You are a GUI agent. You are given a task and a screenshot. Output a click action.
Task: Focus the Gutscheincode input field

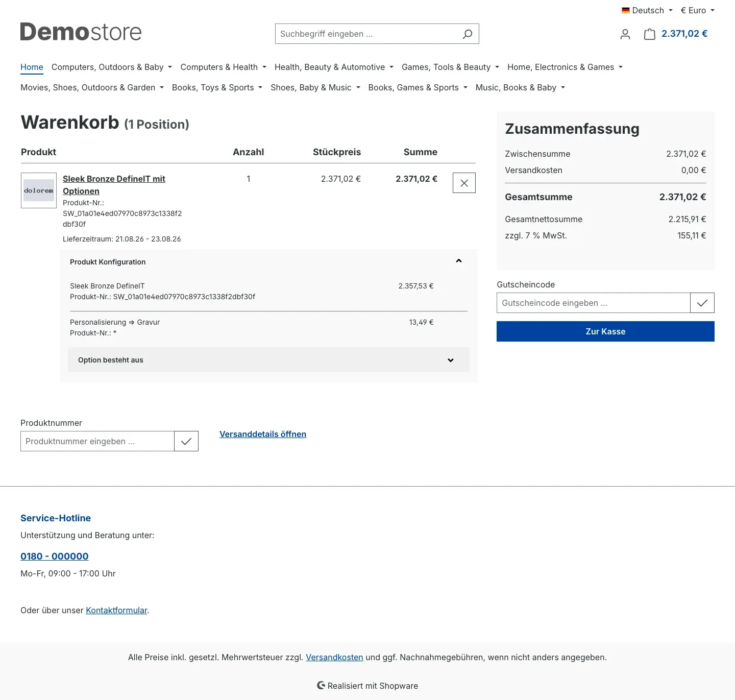(x=593, y=303)
